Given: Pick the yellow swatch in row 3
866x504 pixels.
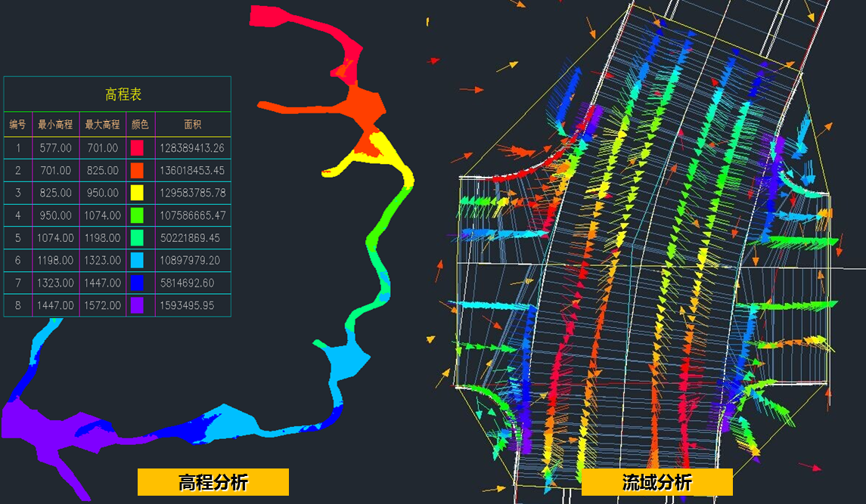Looking at the screenshot, I should point(137,193).
